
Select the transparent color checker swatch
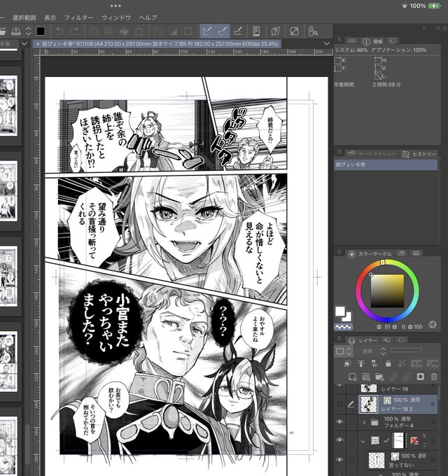tap(343, 327)
